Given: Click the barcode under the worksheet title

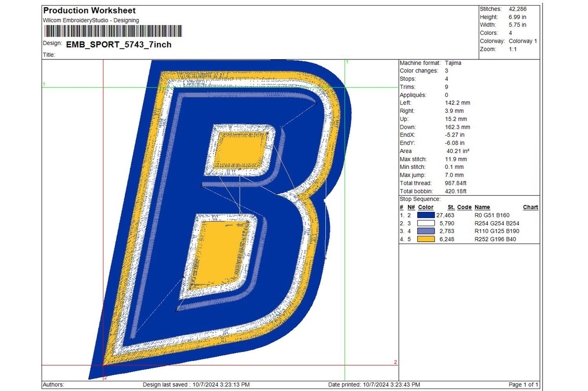Looking at the screenshot, I should (113, 31).
